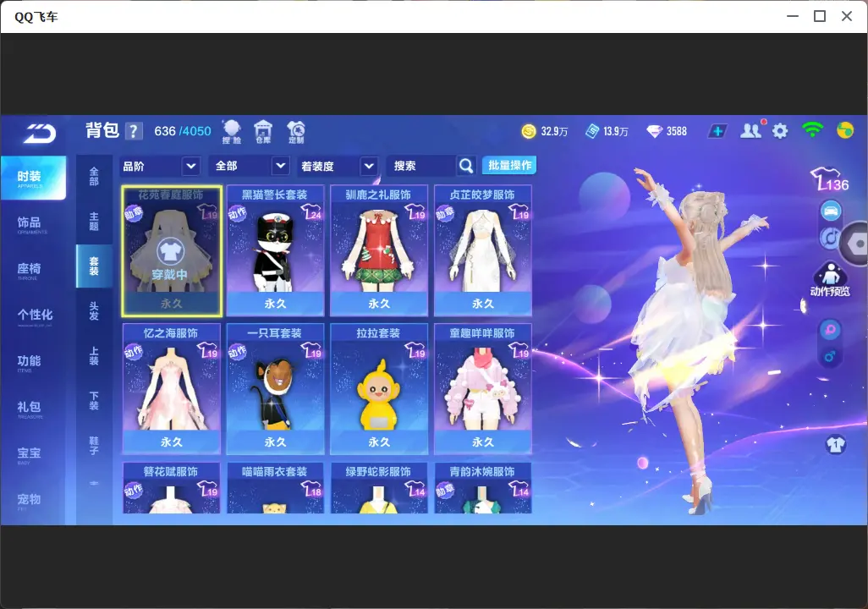Select the 贞芷皎梦服饰 outfit card
Viewport: 868px width, 609px height.
coord(483,251)
